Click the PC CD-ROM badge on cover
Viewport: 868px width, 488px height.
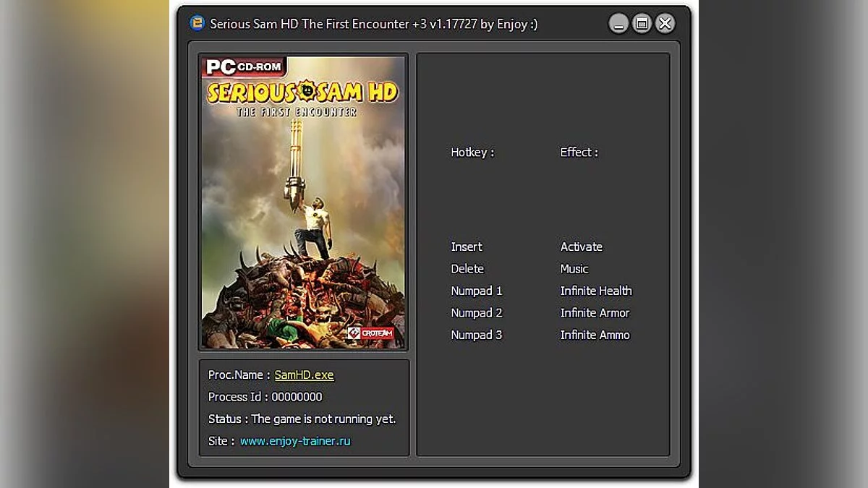(244, 67)
